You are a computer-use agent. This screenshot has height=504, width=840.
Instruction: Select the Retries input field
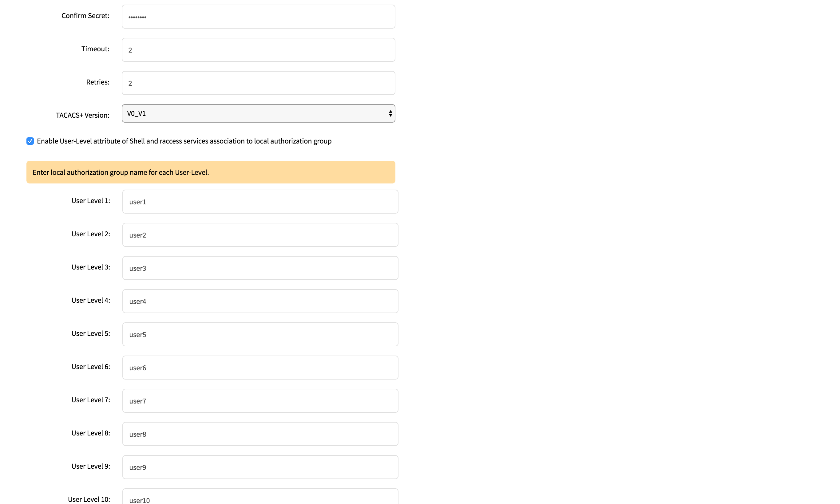click(258, 83)
